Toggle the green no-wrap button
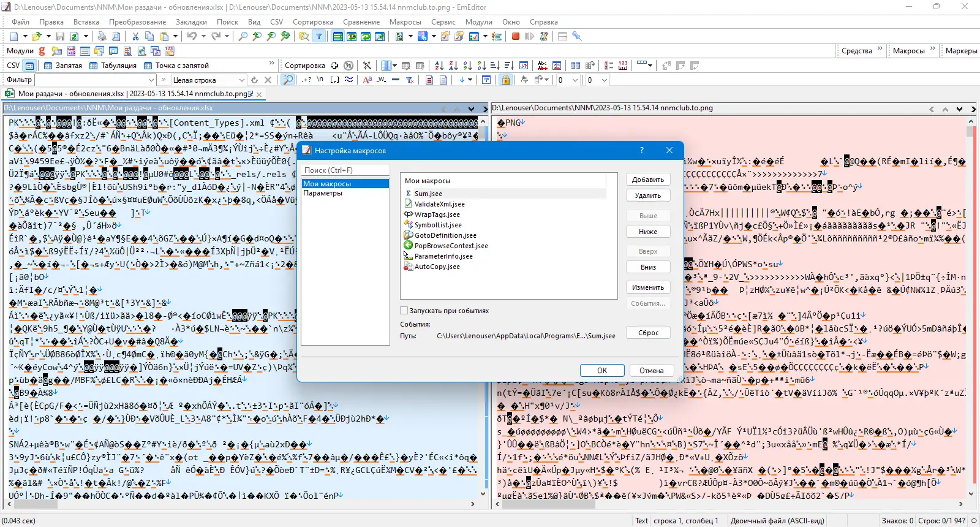Image resolution: width=980 pixels, height=527 pixels. [337, 37]
